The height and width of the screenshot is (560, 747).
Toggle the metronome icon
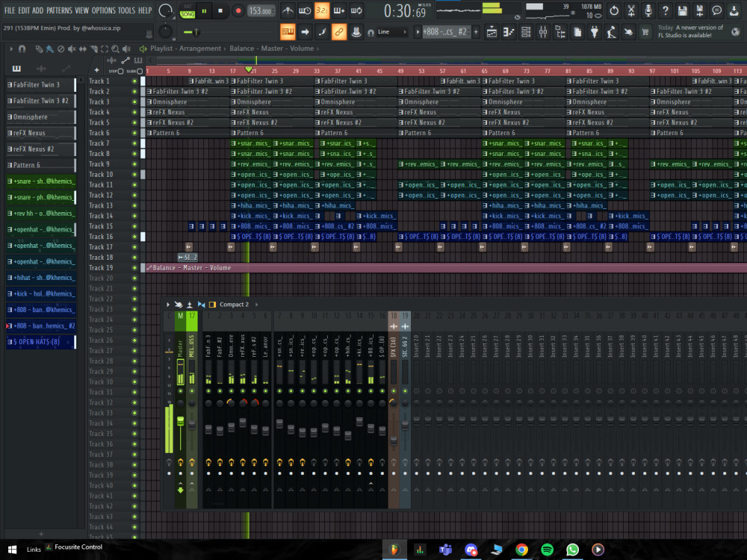tap(288, 10)
